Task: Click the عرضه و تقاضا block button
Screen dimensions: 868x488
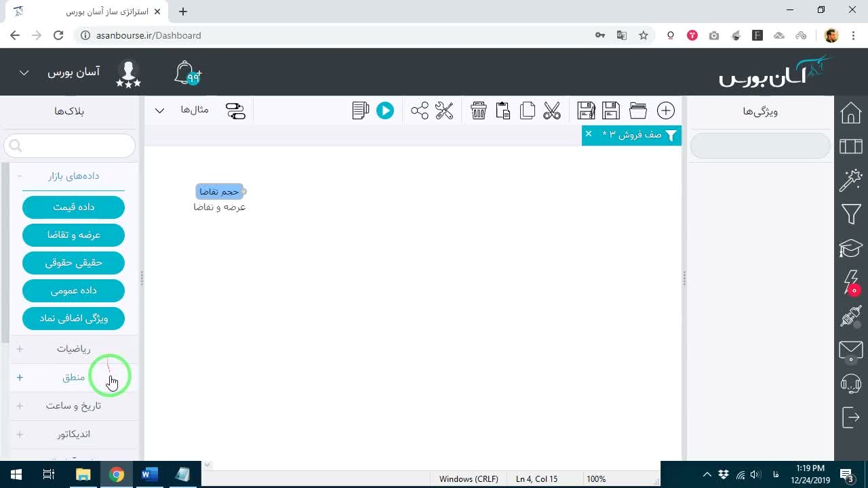Action: coord(73,235)
